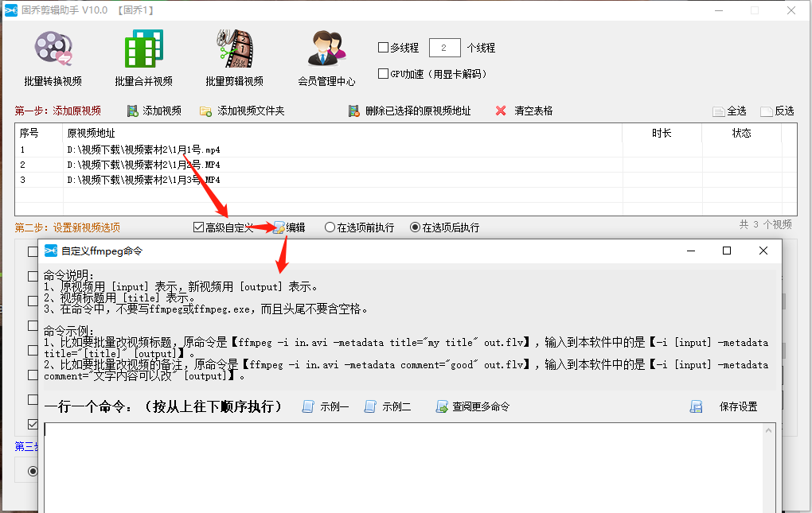Maximize the 自定义ffmpeg命令 dialog
The image size is (812, 513).
[727, 251]
